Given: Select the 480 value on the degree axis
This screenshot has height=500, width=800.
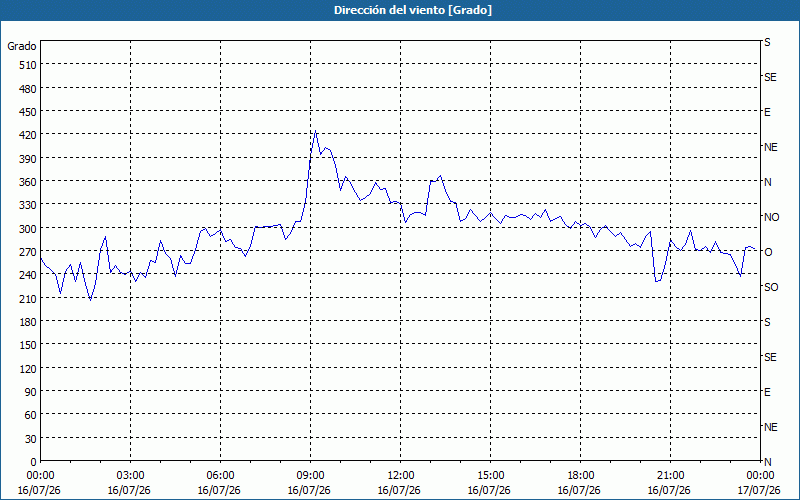Looking at the screenshot, I should 28,89.
